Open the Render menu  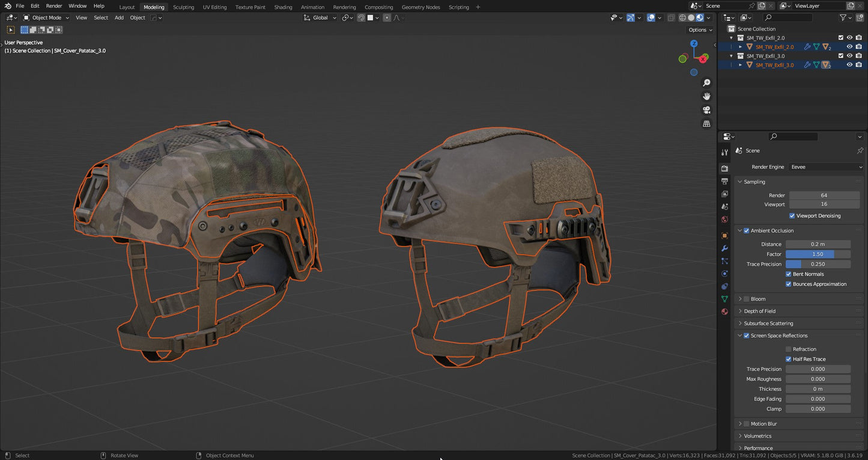click(x=53, y=5)
